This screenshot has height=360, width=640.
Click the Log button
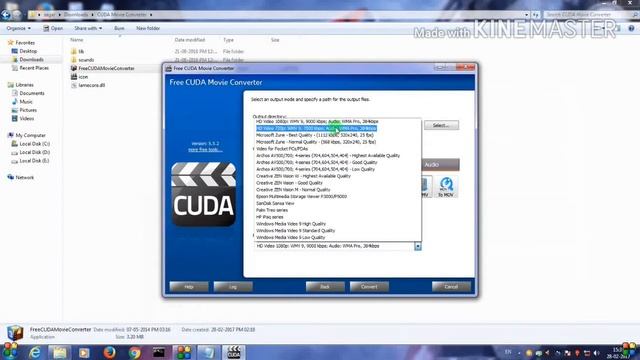(x=233, y=287)
